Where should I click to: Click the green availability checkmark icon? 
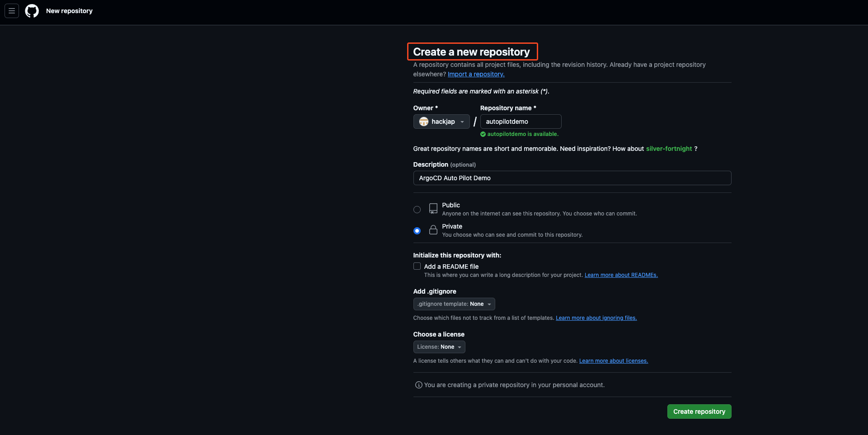point(483,134)
